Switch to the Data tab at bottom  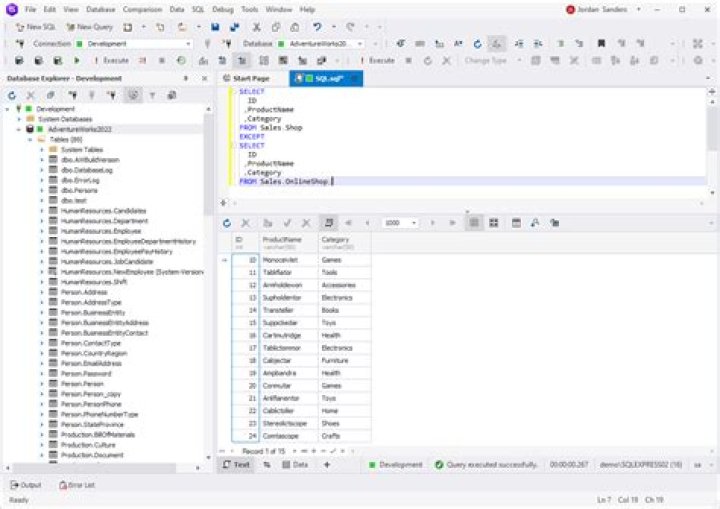(295, 464)
